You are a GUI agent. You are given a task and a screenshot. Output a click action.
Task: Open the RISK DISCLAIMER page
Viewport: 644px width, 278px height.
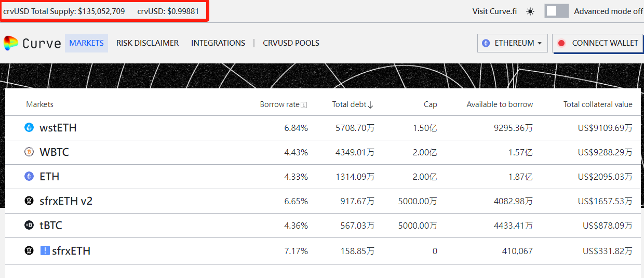tap(147, 43)
